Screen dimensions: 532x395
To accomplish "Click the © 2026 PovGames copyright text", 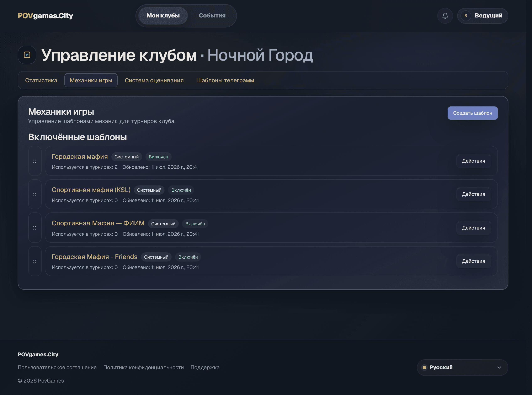I will [x=41, y=381].
